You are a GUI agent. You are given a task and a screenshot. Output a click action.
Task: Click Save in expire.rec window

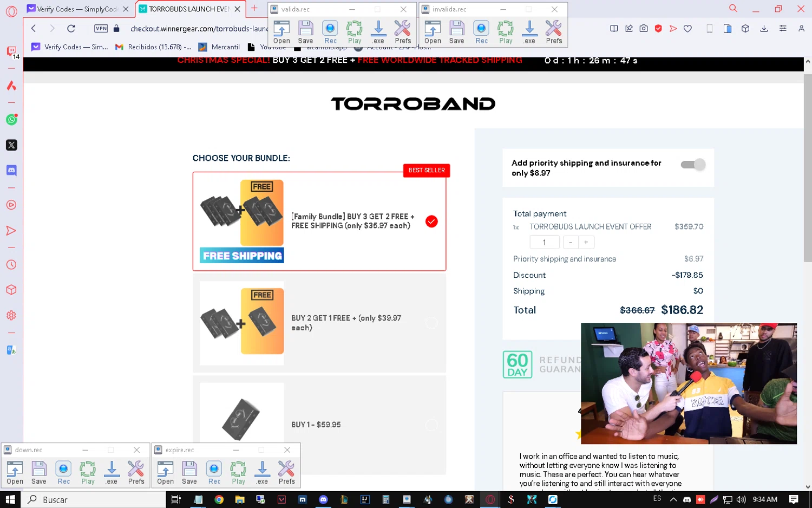coord(189,473)
